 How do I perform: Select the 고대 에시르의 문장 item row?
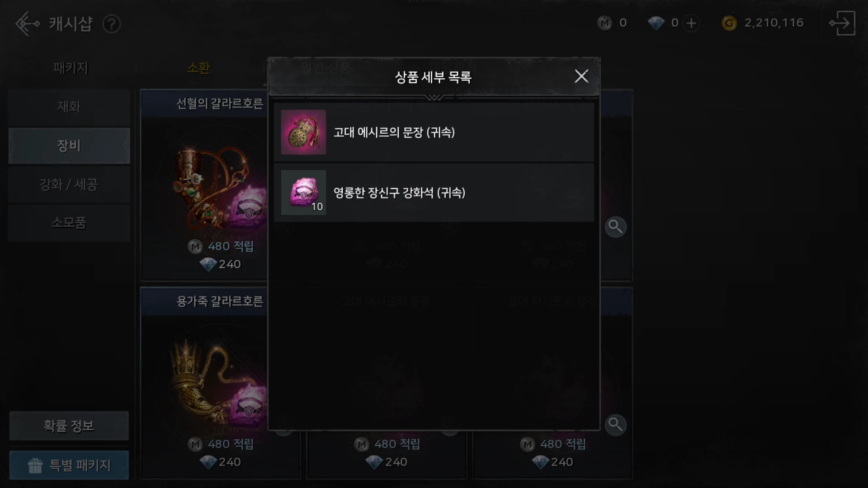pyautogui.click(x=434, y=132)
